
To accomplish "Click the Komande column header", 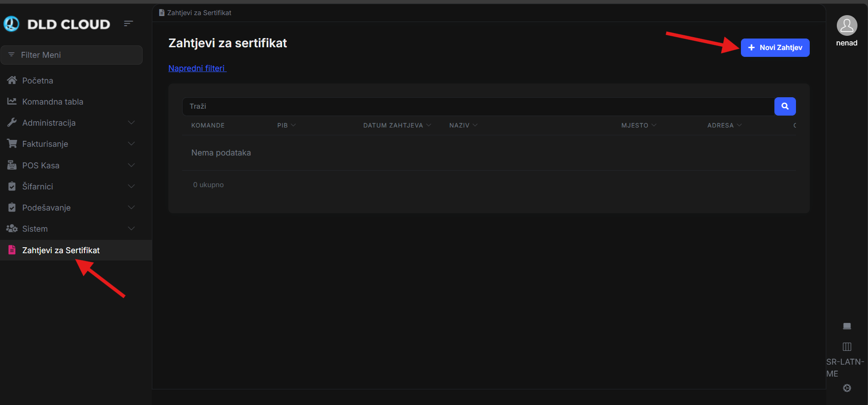I will 208,125.
